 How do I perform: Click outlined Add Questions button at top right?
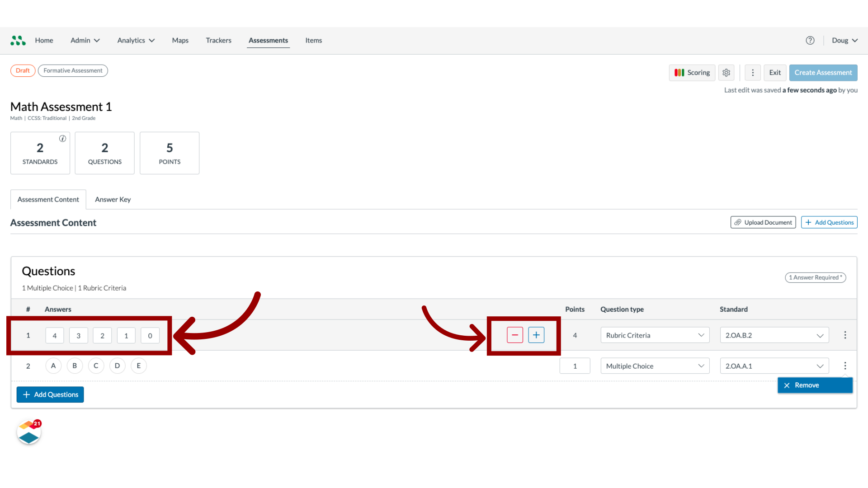829,222
